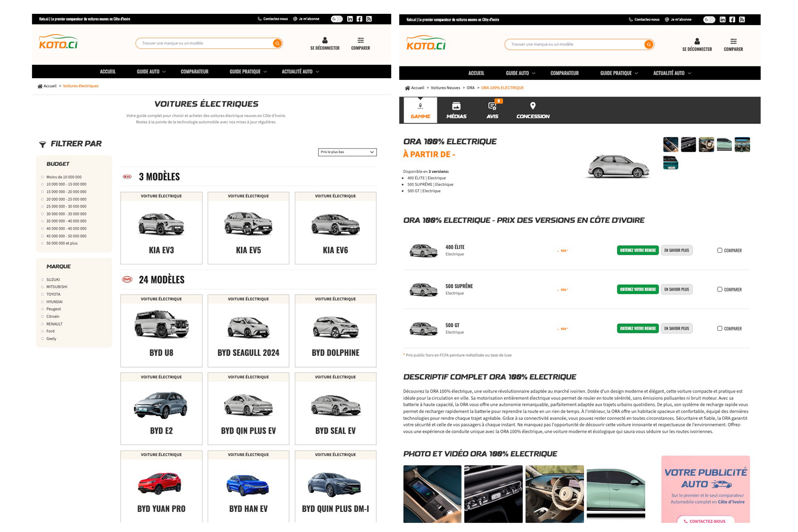This screenshot has height=532, width=798.
Task: Open Accueil menu item on right page
Action: click(x=476, y=73)
